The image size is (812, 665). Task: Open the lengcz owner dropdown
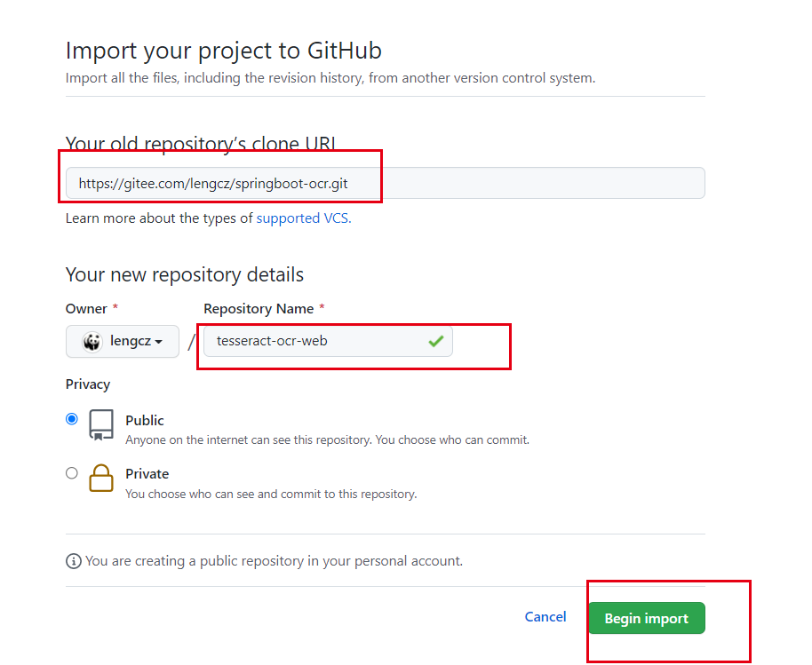tap(123, 341)
